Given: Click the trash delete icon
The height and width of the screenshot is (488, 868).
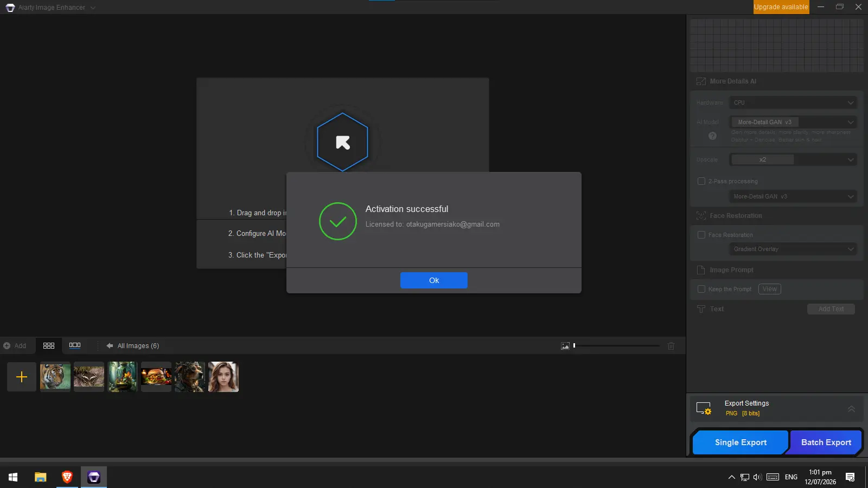Looking at the screenshot, I should (671, 346).
